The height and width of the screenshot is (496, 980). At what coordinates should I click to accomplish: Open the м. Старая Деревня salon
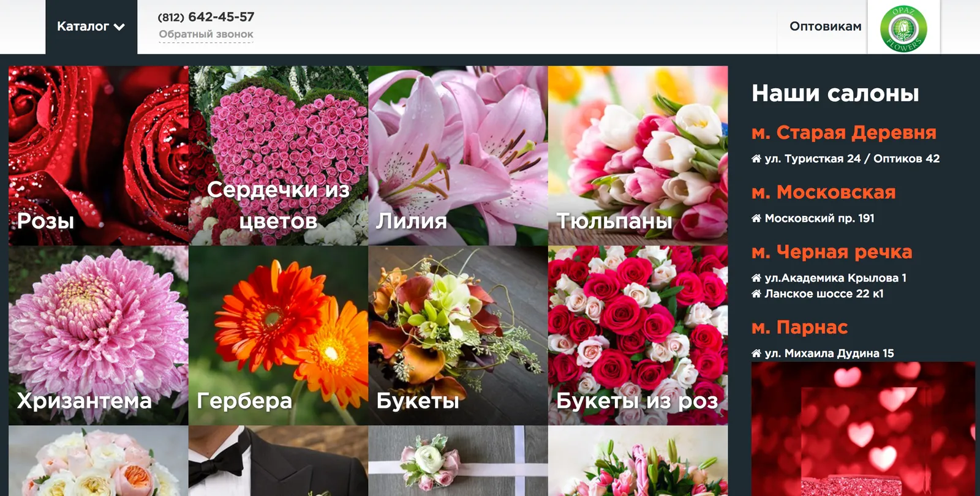click(x=844, y=132)
